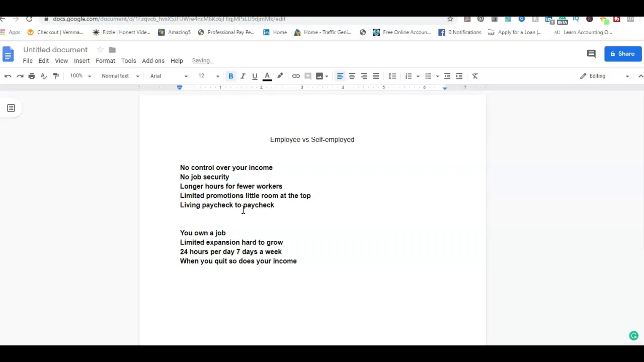Open the View menu
The image size is (644, 362).
61,61
